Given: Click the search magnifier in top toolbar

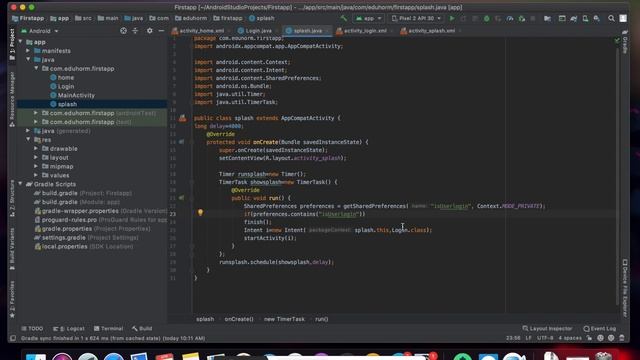Looking at the screenshot, I should click(611, 18).
